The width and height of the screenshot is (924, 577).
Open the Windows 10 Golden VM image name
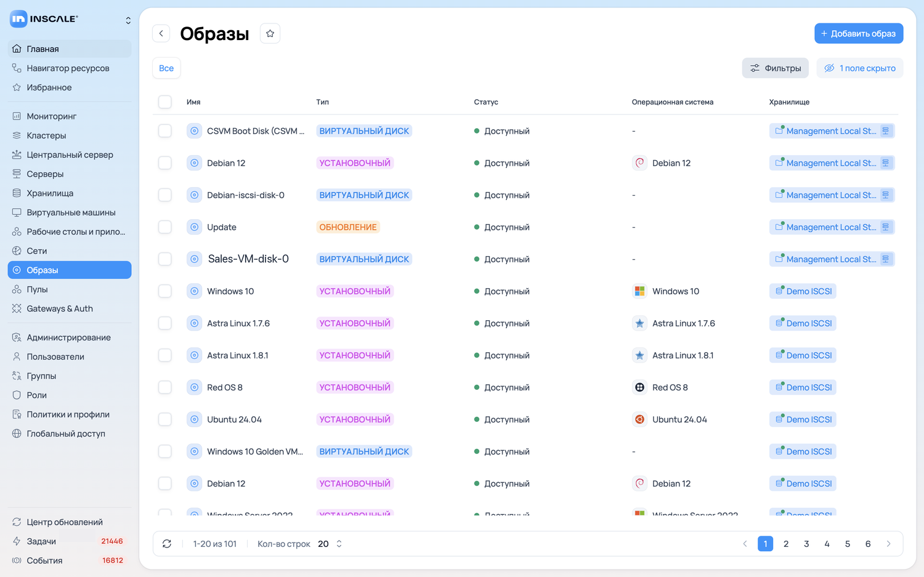[255, 451]
